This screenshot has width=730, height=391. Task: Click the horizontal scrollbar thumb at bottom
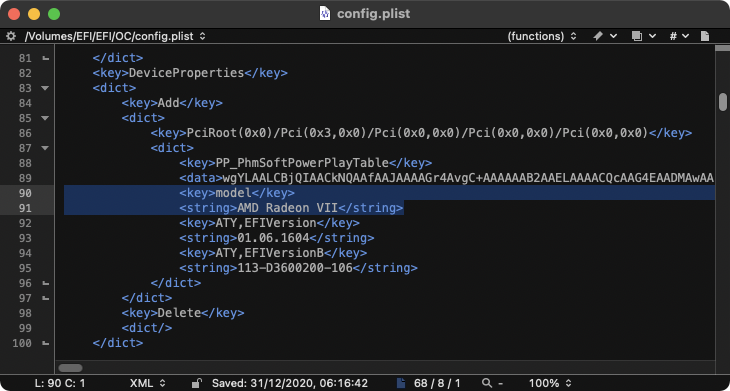70,368
